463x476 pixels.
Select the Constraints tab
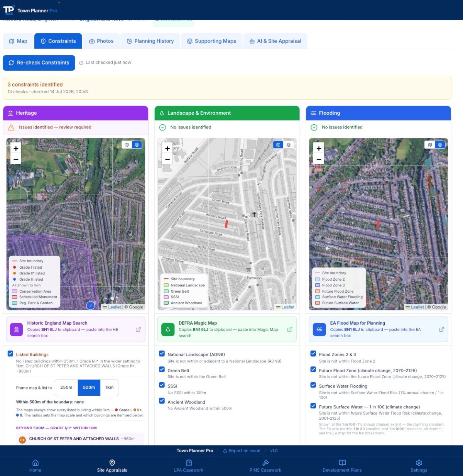(x=58, y=41)
